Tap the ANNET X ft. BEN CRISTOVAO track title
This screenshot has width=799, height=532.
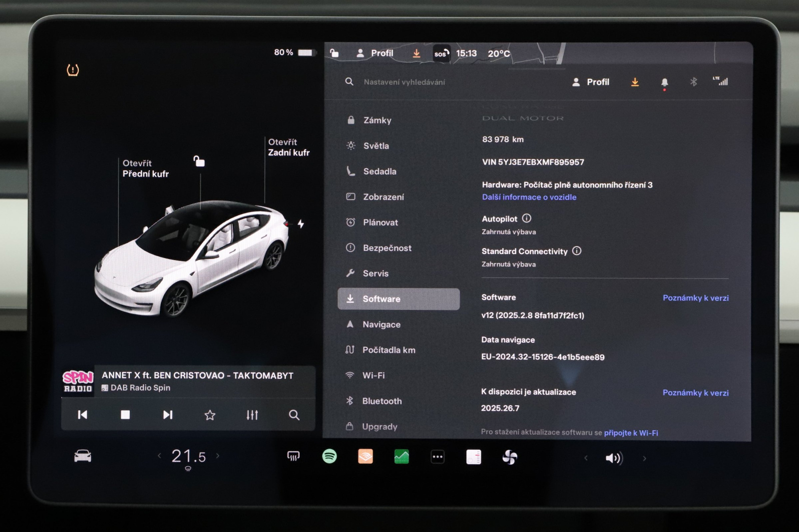pos(198,375)
